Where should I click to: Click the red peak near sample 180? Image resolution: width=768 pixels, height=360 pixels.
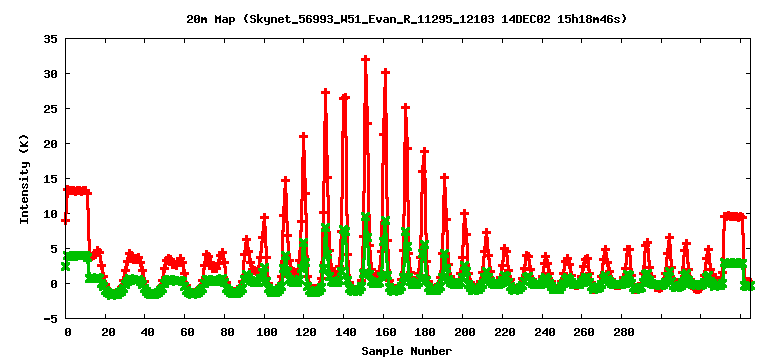425,151
